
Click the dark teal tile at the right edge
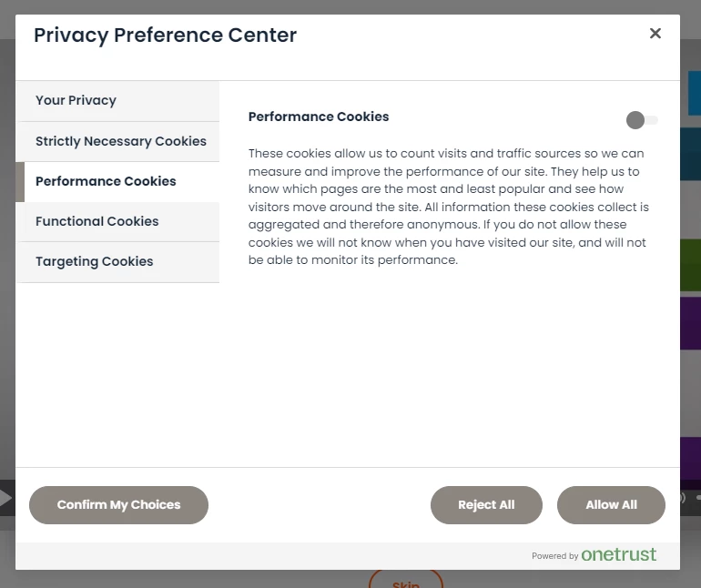691,153
